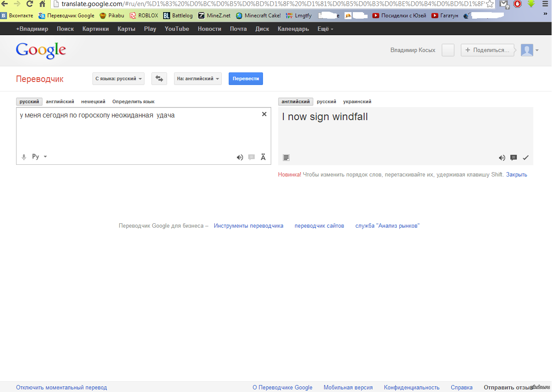
Task: Reload the page in the browser
Action: pos(30,4)
